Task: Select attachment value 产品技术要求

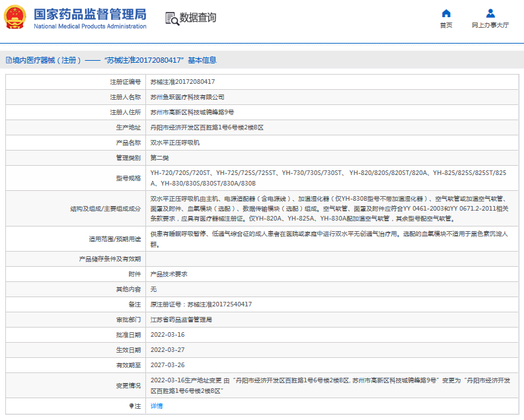Action: [168, 274]
